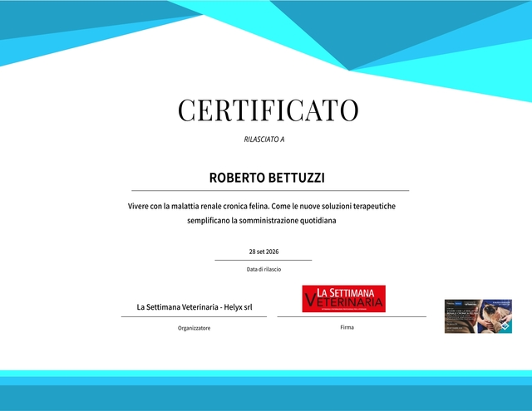Click the 'Data di rilascio' label
This screenshot has height=411, width=532.
coord(264,269)
